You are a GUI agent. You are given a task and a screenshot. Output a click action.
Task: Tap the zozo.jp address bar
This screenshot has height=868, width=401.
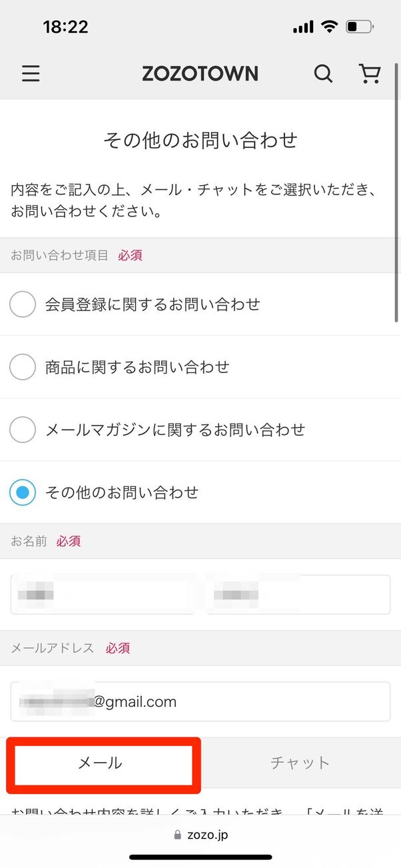(x=200, y=835)
